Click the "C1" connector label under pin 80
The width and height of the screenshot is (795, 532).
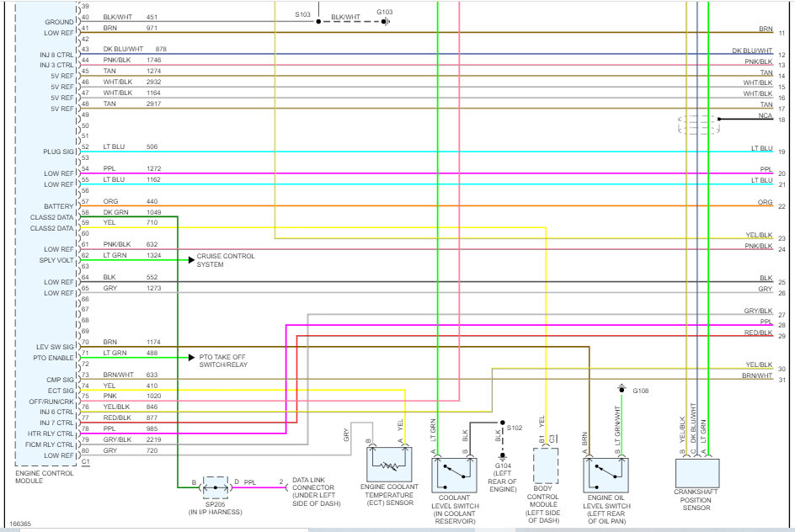86,462
